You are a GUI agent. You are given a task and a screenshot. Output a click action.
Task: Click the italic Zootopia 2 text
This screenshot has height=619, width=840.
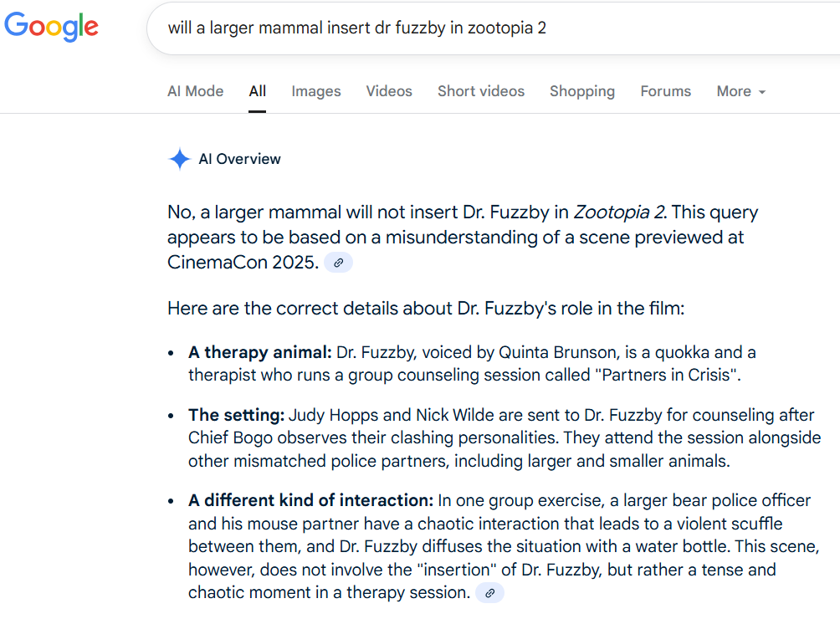point(618,212)
